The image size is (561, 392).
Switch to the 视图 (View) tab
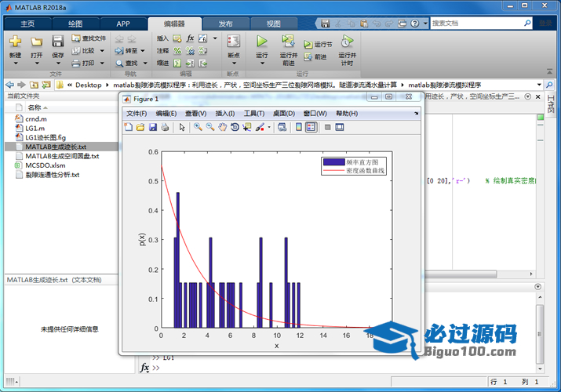274,24
